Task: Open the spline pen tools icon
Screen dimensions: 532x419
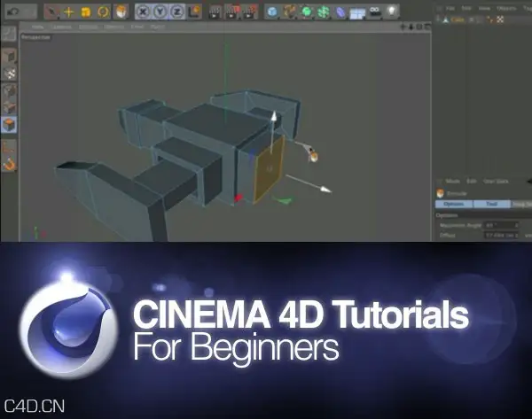Action: click(x=289, y=12)
